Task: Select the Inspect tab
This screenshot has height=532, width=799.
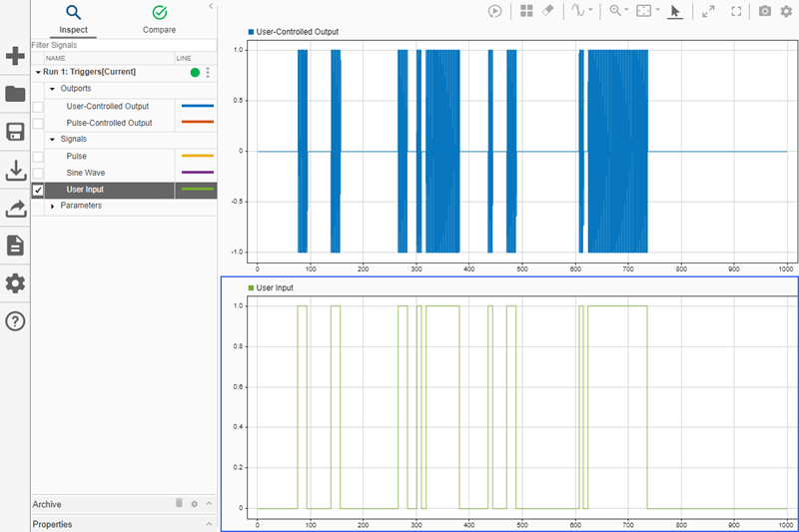Action: point(73,19)
